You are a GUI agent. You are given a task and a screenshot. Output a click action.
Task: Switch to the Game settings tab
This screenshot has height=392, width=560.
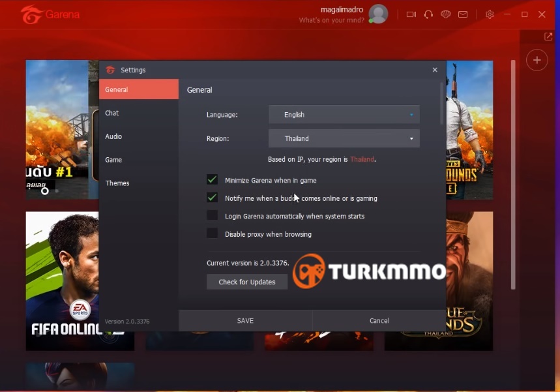[x=139, y=160]
